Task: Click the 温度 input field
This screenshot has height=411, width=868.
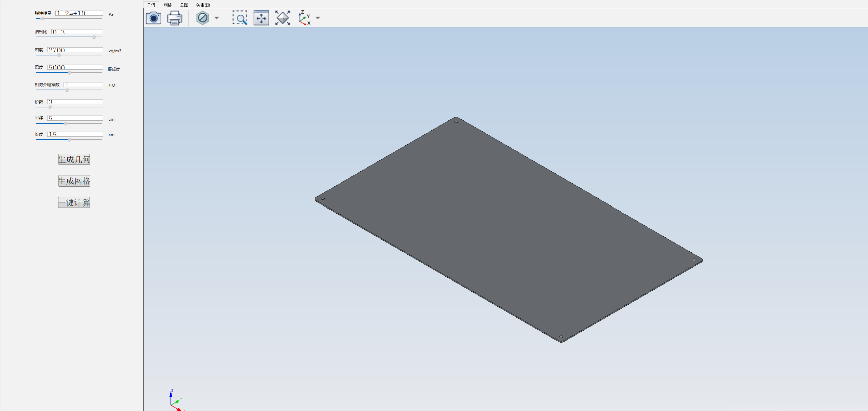Action: click(75, 67)
